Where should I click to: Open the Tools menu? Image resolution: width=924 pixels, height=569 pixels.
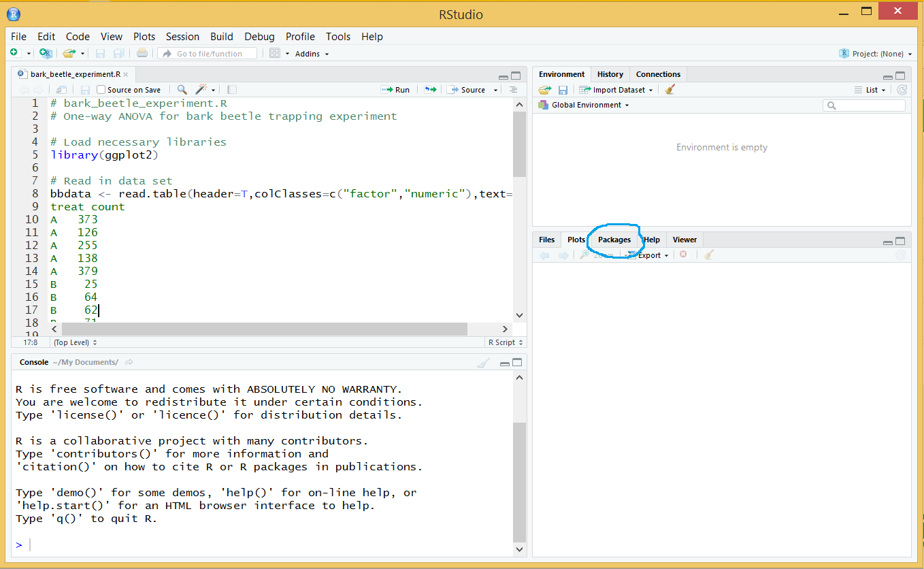pyautogui.click(x=338, y=37)
